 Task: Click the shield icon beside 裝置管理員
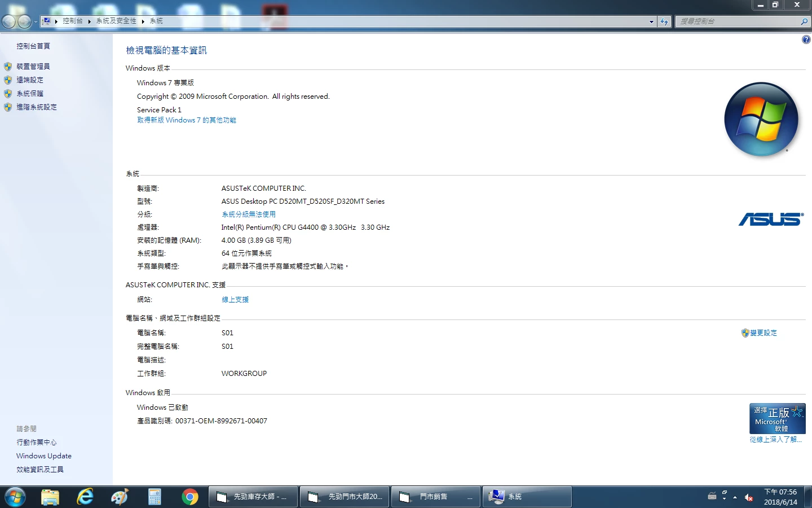pyautogui.click(x=8, y=67)
